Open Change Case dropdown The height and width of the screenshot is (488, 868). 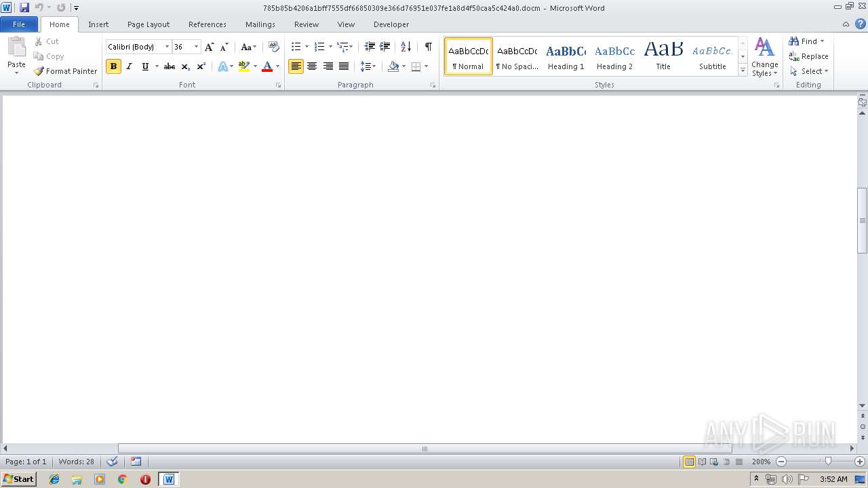pos(248,47)
